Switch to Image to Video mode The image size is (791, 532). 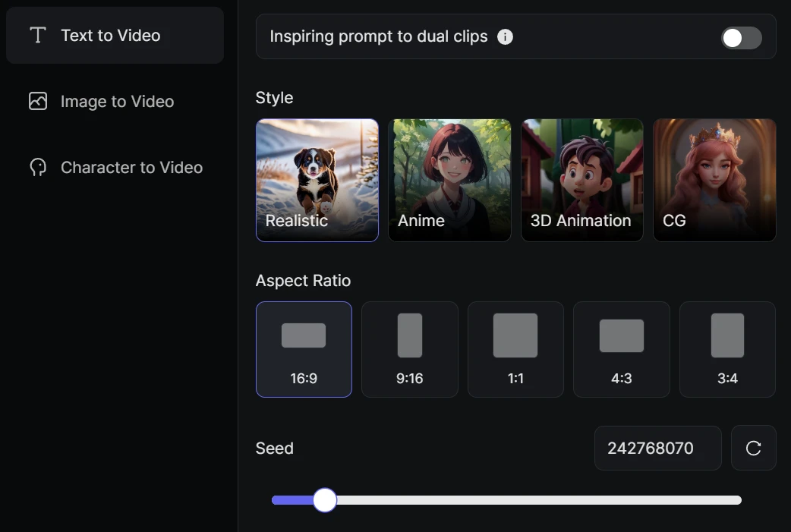pos(115,102)
